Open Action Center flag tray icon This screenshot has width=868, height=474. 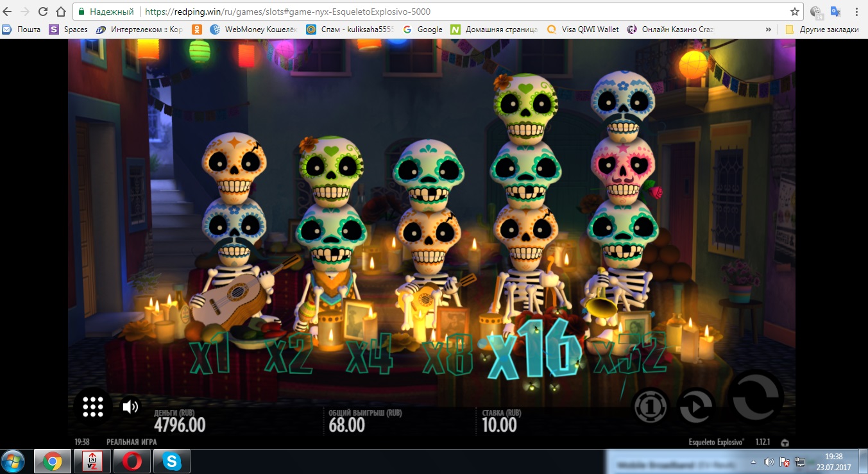[x=785, y=462]
